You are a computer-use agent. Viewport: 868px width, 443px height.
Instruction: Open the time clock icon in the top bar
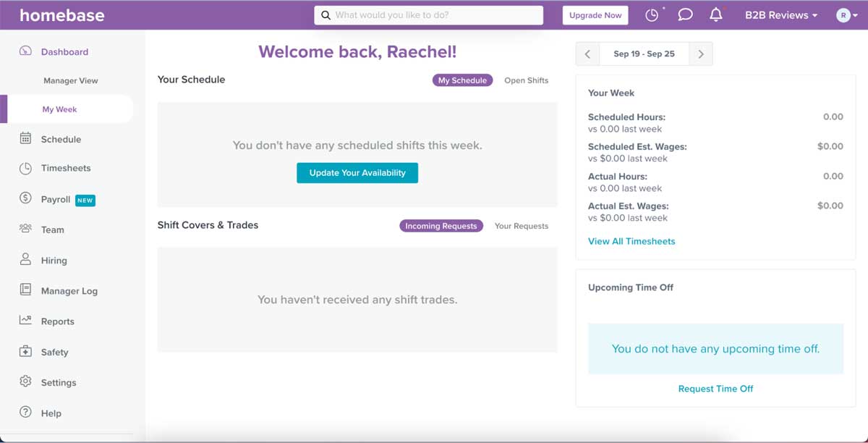pos(652,14)
